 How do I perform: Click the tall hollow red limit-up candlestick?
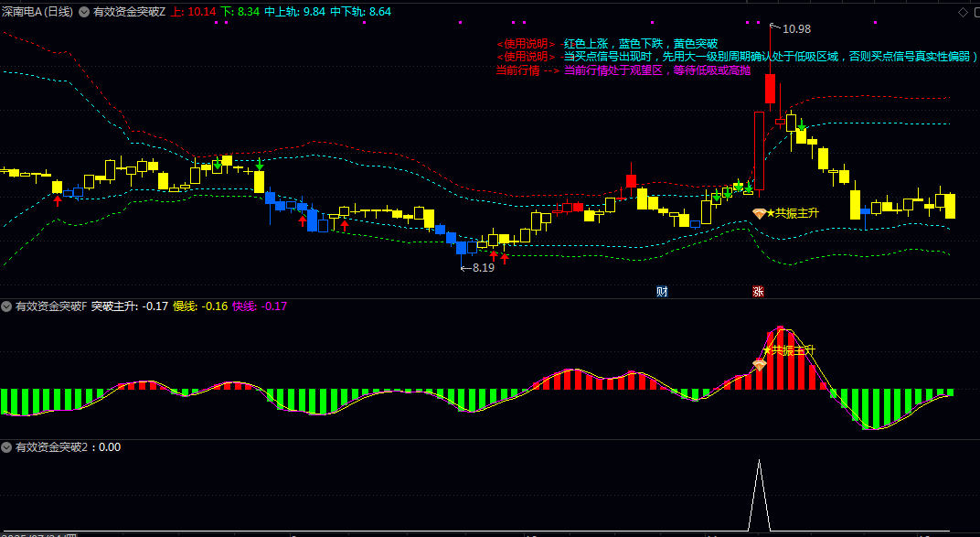759,151
